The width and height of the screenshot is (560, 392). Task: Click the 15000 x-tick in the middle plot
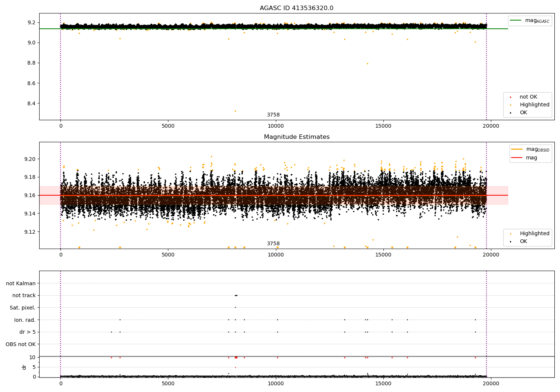(383, 255)
